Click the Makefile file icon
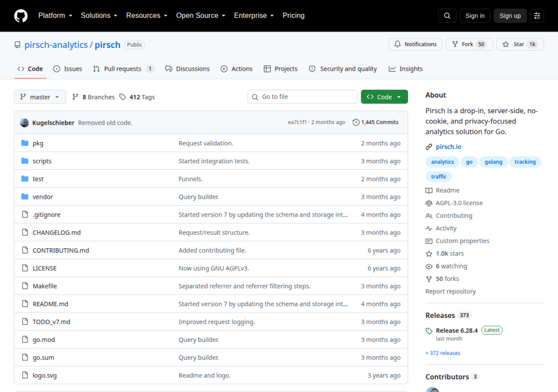558x392 pixels. pyautogui.click(x=25, y=286)
